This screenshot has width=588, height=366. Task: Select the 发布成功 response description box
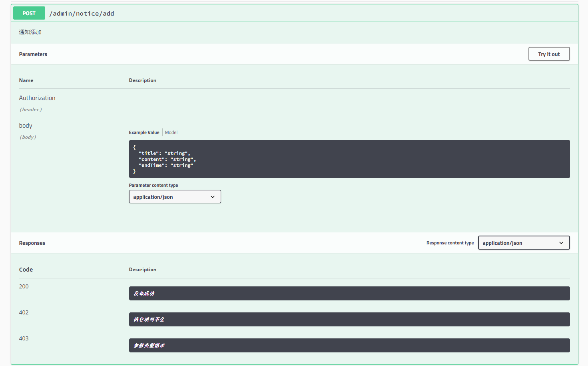349,293
